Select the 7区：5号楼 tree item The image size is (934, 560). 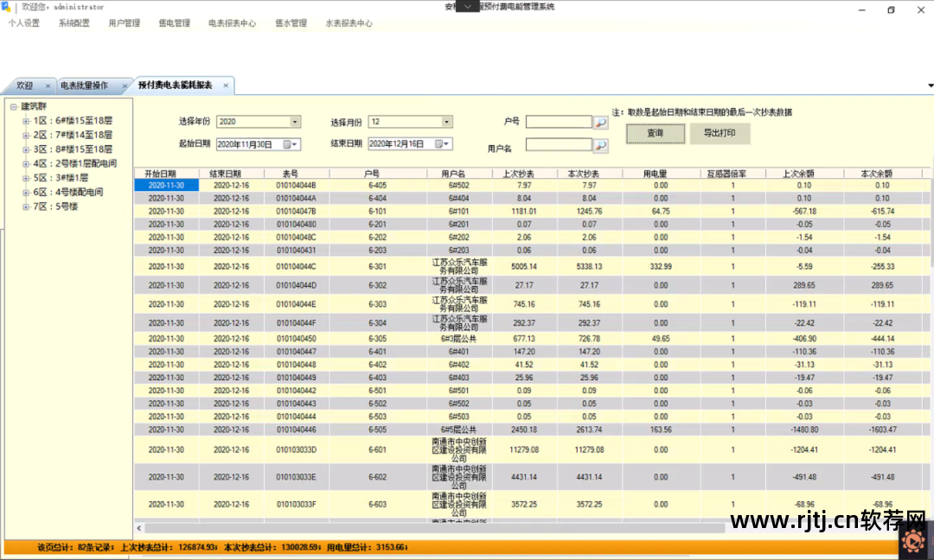point(55,207)
